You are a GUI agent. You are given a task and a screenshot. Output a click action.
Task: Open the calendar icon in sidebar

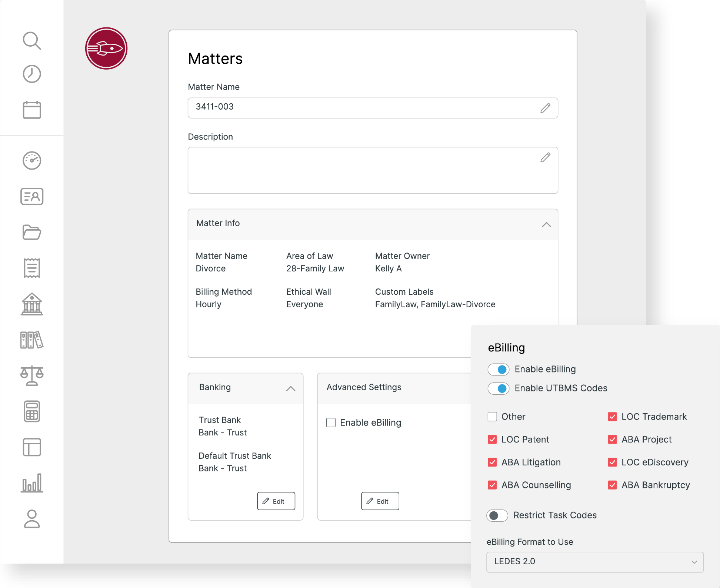(x=32, y=110)
